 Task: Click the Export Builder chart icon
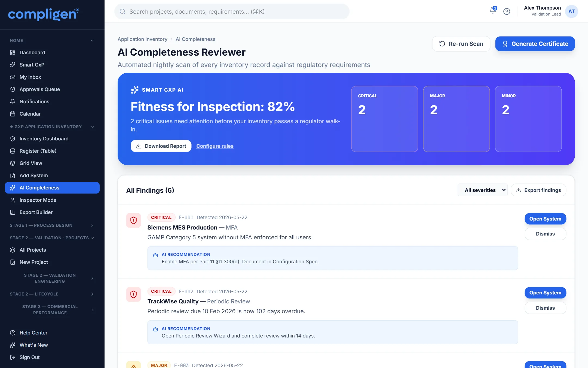(x=13, y=212)
